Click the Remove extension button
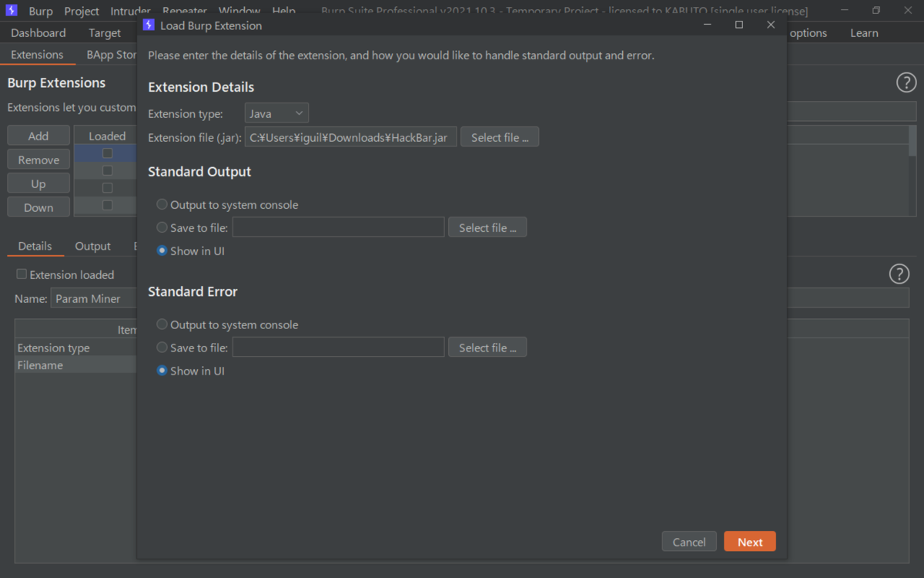Screen dimensions: 924x578 click(x=38, y=160)
